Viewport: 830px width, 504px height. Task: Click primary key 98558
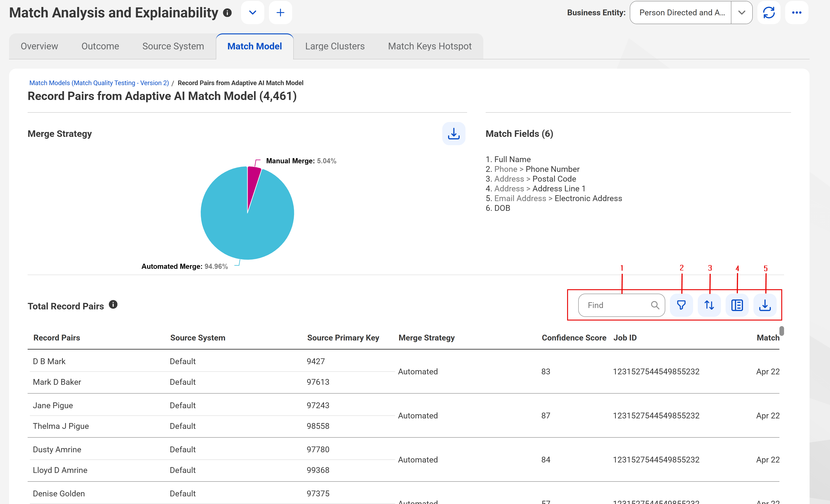click(x=318, y=426)
